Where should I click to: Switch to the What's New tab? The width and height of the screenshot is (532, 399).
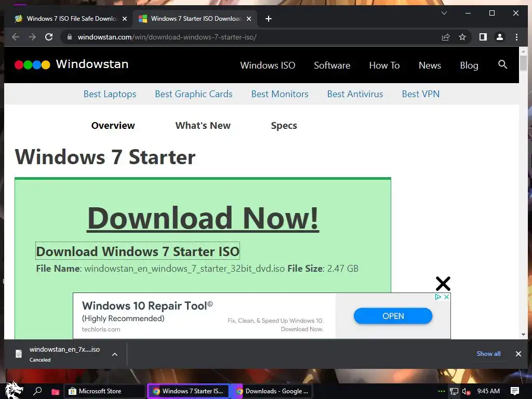[203, 126]
